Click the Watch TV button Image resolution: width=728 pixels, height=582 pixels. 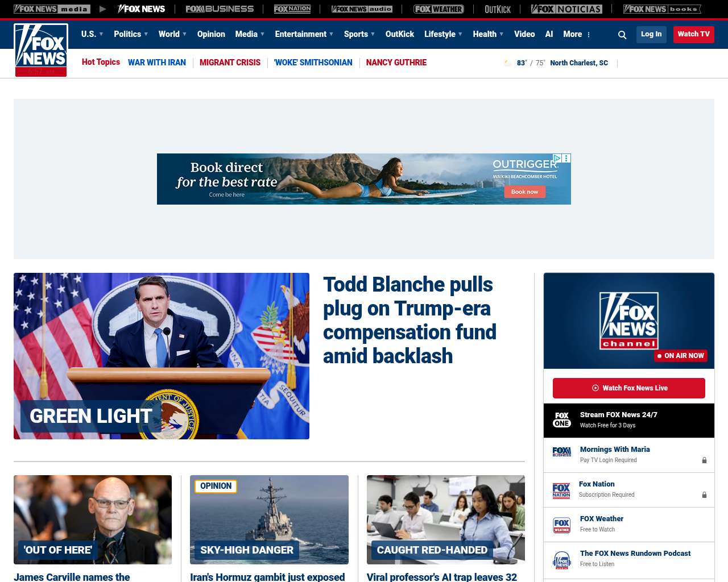pyautogui.click(x=694, y=34)
